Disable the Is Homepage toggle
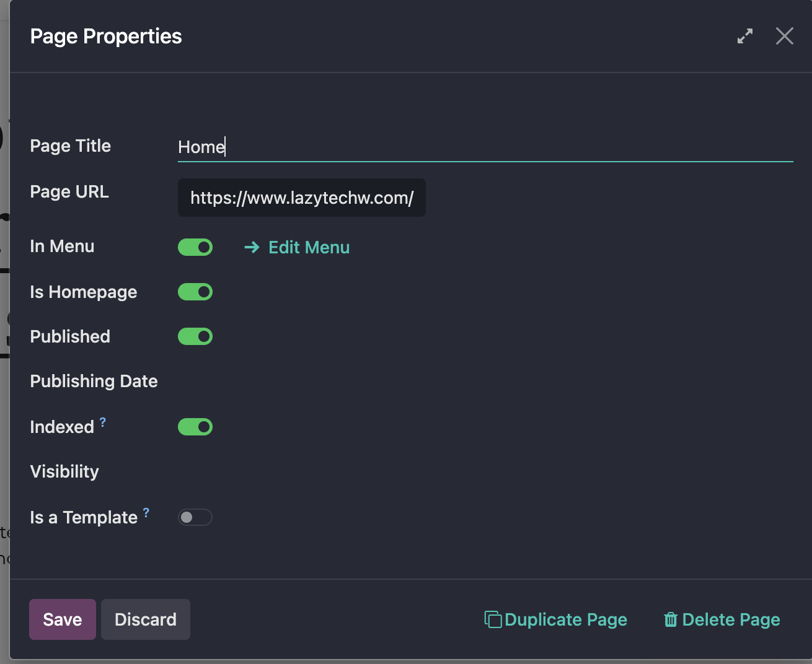The image size is (812, 664). (x=195, y=292)
